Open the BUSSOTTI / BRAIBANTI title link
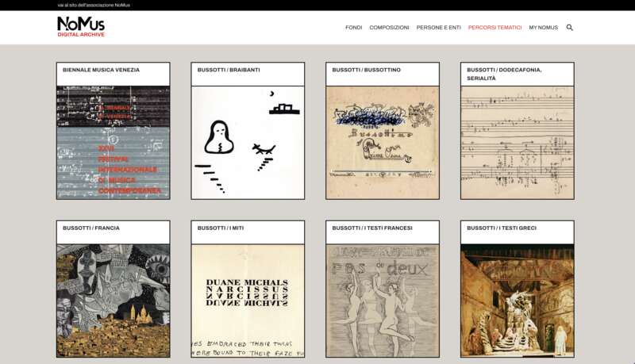This screenshot has width=635, height=364. coord(229,70)
